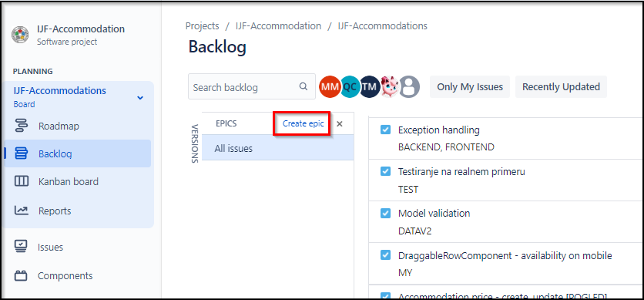Open Issues from the sidebar

coord(51,247)
